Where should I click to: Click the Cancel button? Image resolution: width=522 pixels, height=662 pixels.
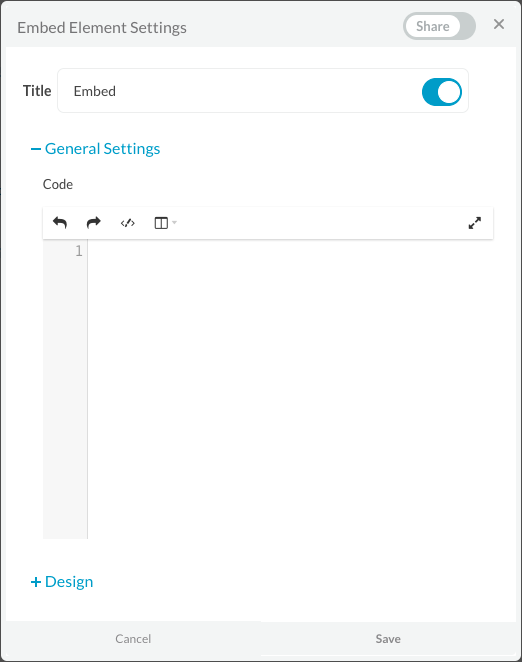[x=133, y=638]
